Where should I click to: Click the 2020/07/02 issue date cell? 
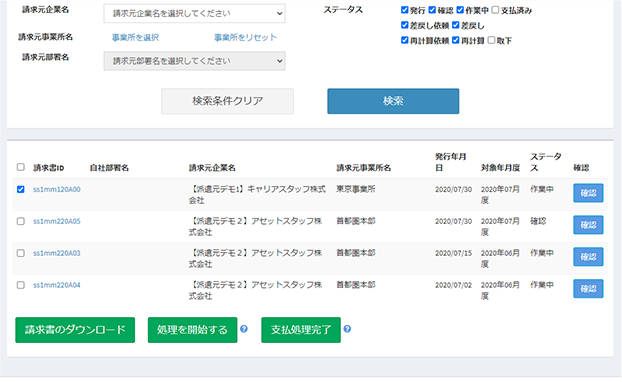(x=453, y=285)
